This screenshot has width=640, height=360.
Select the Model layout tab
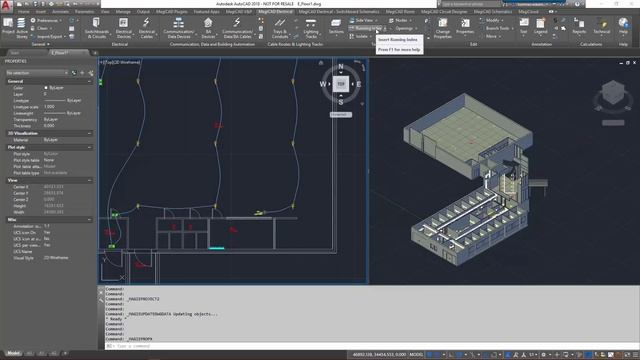(13, 353)
